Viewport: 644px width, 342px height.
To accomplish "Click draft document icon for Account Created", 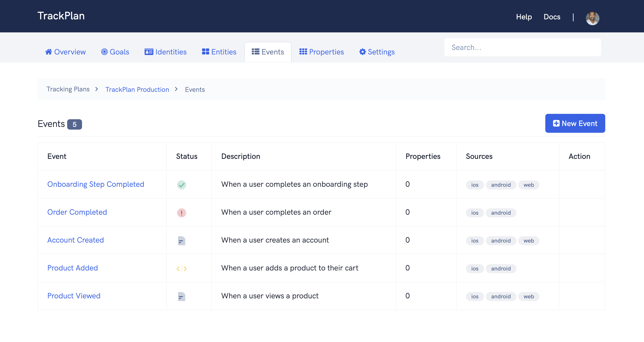I will pos(181,241).
